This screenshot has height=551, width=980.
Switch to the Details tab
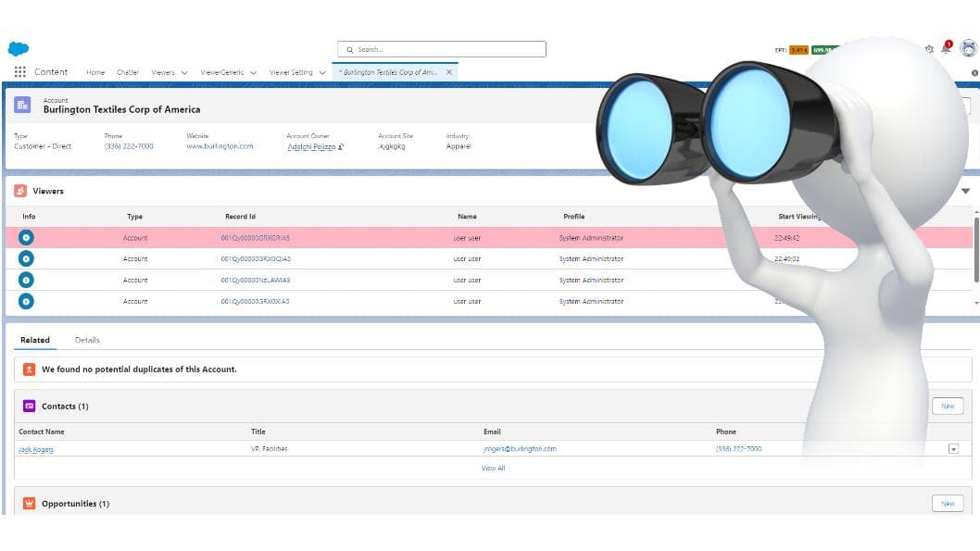pyautogui.click(x=87, y=340)
